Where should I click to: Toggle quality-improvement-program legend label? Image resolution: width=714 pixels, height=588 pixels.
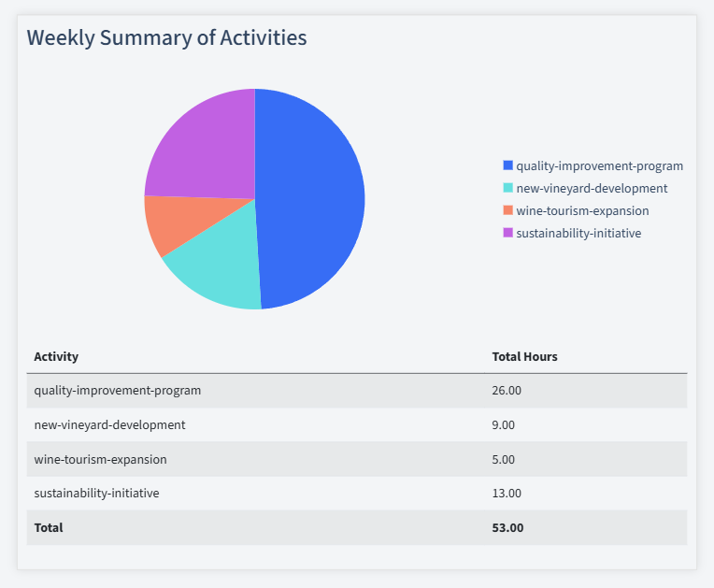point(599,165)
